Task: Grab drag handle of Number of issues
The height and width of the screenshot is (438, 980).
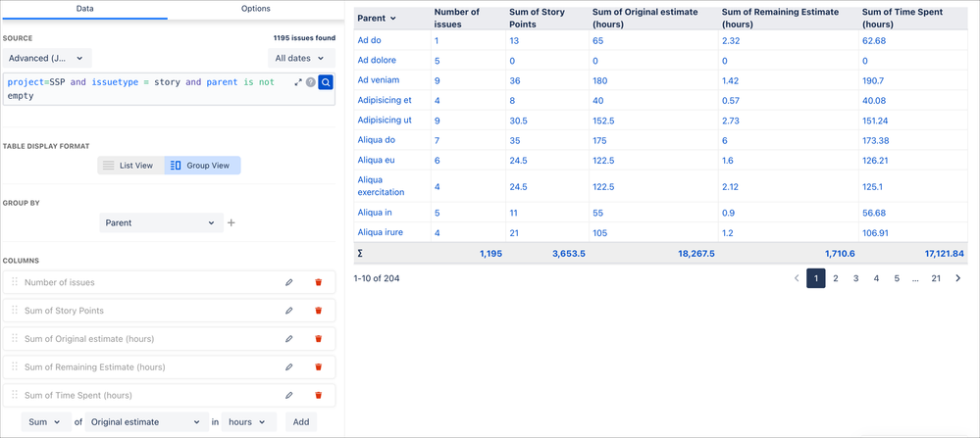Action: [15, 282]
